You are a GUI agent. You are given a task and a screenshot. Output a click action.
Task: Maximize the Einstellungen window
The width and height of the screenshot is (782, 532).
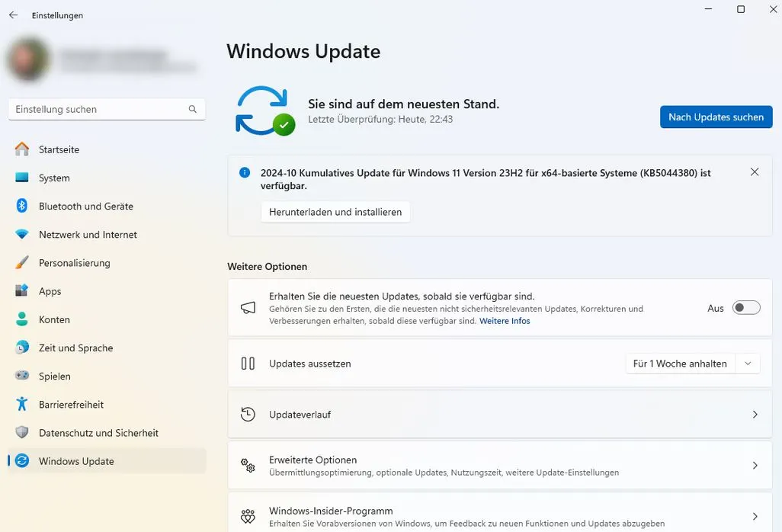pos(741,9)
